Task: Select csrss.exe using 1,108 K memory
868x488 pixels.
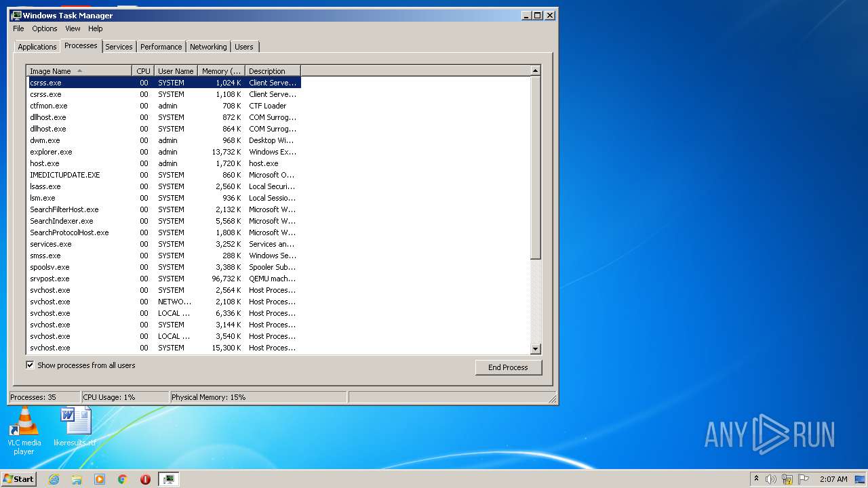Action: point(163,94)
